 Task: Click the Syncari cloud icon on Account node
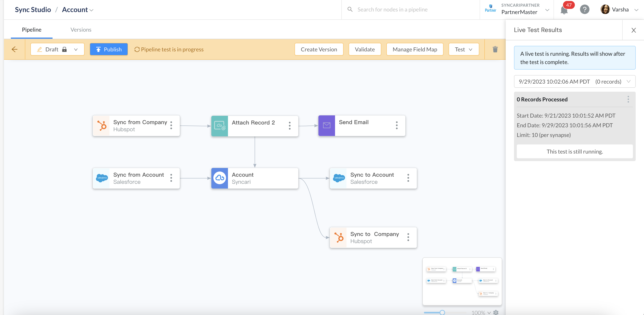[x=219, y=178]
